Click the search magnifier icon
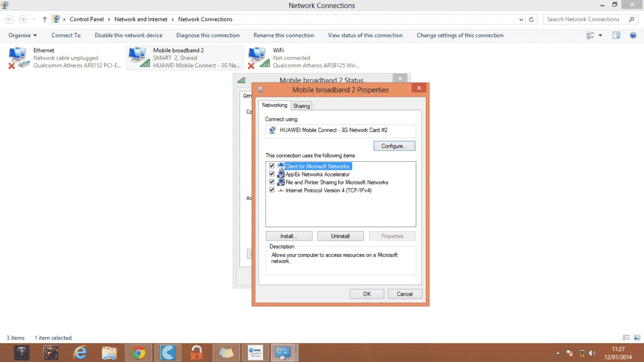The height and width of the screenshot is (362, 644). (631, 19)
